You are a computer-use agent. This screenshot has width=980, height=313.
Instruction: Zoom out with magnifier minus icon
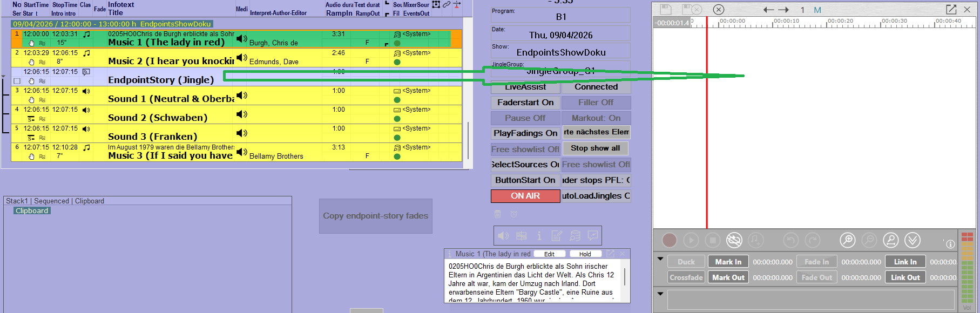tap(869, 240)
